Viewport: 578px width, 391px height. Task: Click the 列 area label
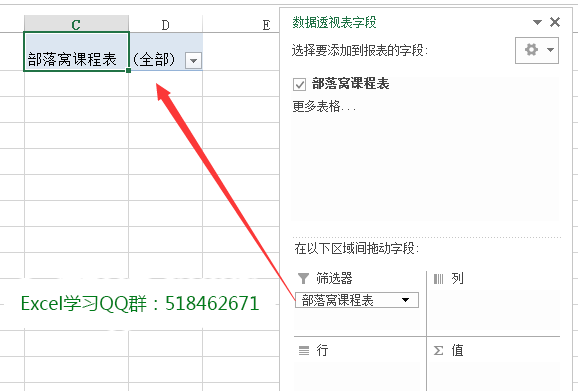[x=457, y=278]
